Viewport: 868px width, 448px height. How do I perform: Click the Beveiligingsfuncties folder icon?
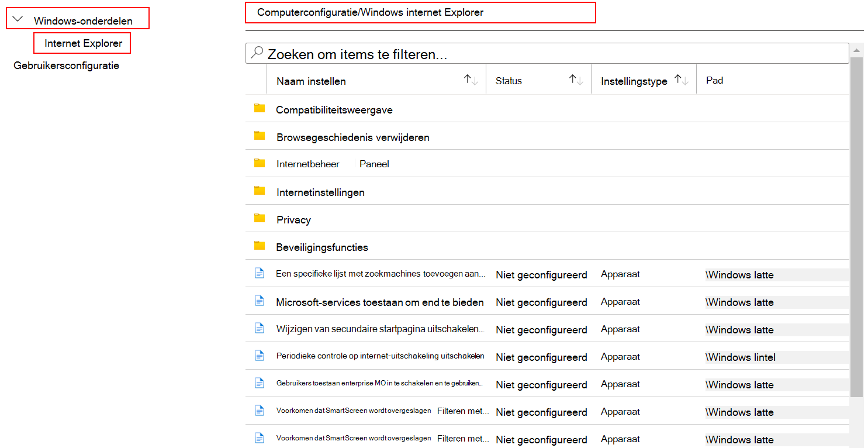pyautogui.click(x=260, y=246)
